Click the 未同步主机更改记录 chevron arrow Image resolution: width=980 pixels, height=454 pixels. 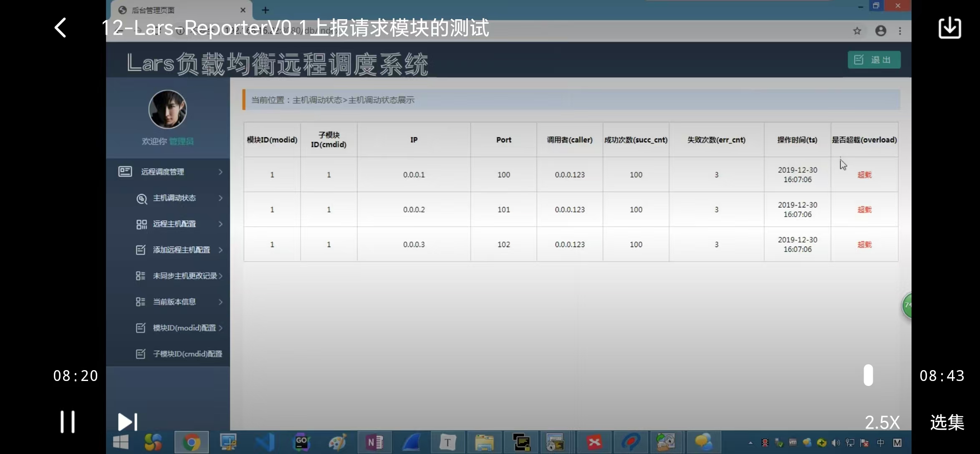[x=221, y=276]
